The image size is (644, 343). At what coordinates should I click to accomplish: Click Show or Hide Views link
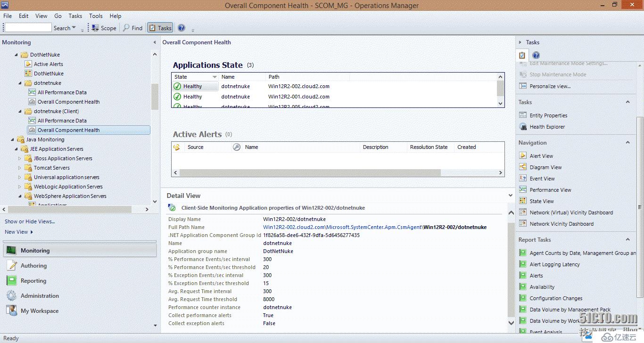pyautogui.click(x=30, y=221)
